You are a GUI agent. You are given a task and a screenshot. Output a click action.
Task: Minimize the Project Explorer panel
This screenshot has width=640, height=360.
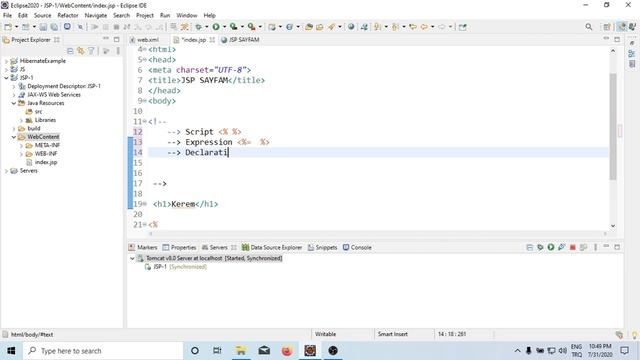(x=106, y=39)
